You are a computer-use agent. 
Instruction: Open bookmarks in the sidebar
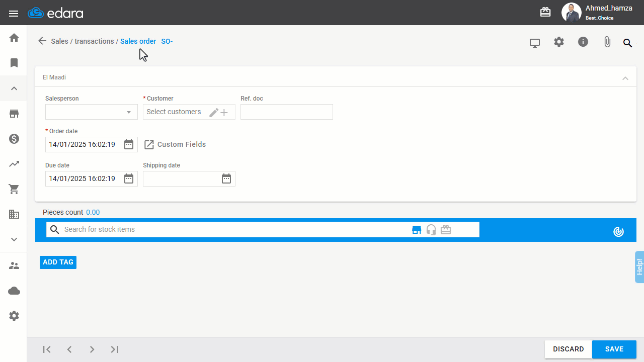(x=14, y=63)
